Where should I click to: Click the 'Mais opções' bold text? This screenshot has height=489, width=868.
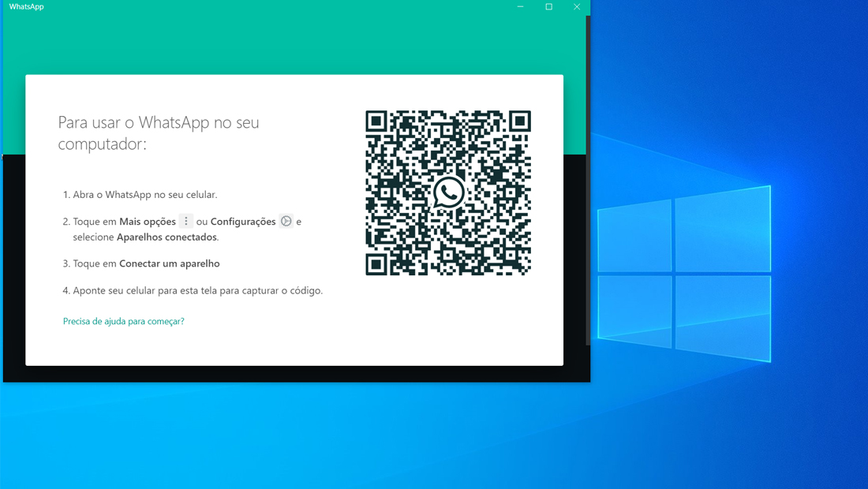[148, 222]
